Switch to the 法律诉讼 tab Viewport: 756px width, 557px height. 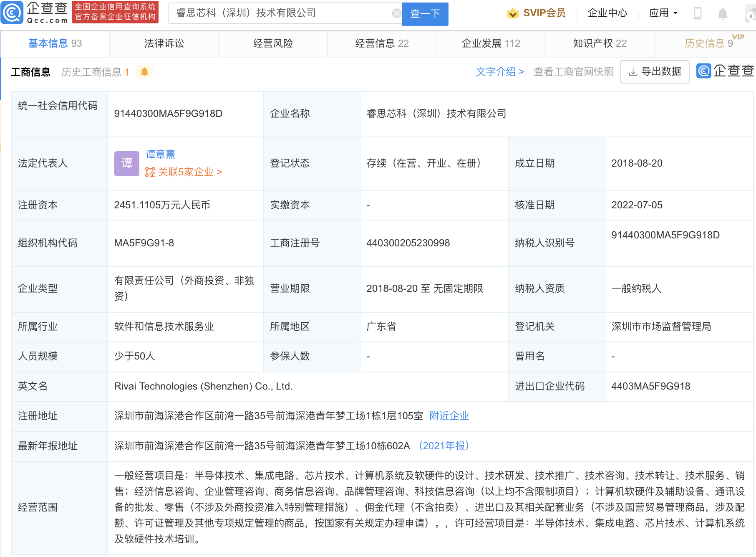(x=164, y=43)
